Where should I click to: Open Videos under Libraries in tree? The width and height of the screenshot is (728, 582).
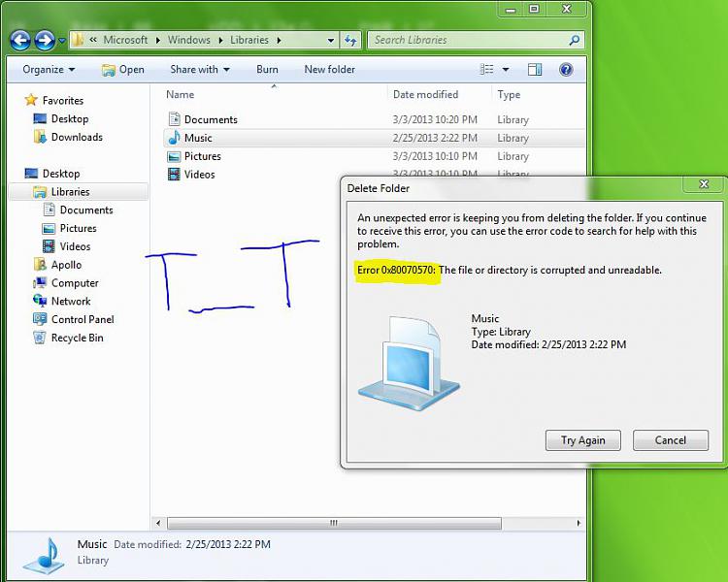point(75,246)
